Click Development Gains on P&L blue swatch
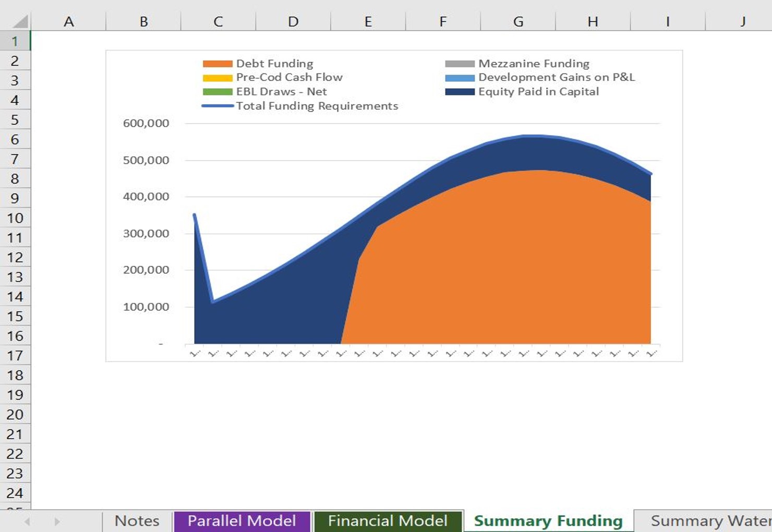Screen dimensions: 772x532 (x=460, y=78)
